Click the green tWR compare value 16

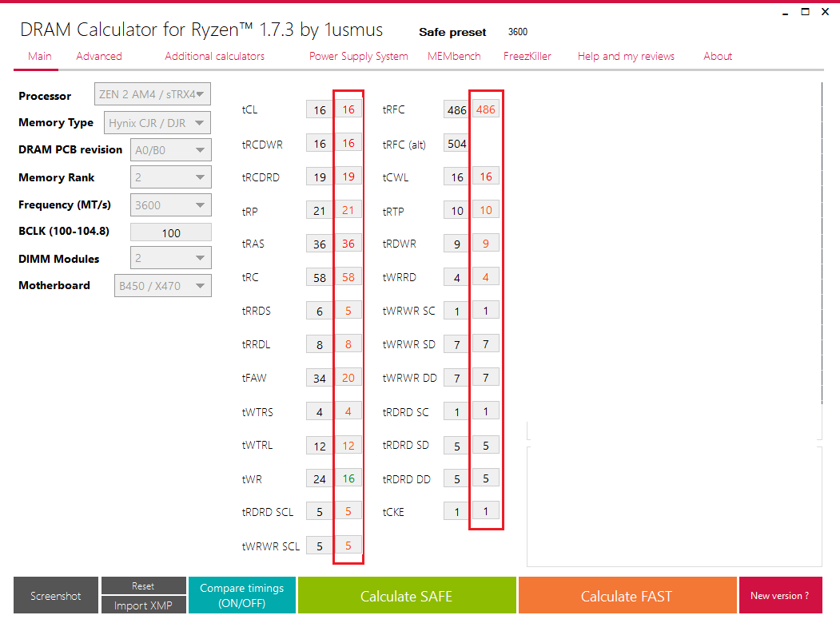348,478
